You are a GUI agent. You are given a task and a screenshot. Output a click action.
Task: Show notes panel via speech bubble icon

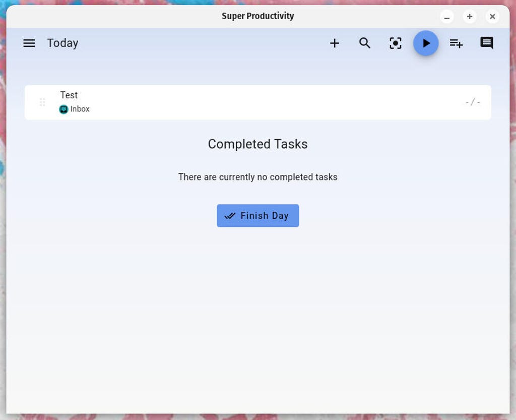[x=487, y=43]
